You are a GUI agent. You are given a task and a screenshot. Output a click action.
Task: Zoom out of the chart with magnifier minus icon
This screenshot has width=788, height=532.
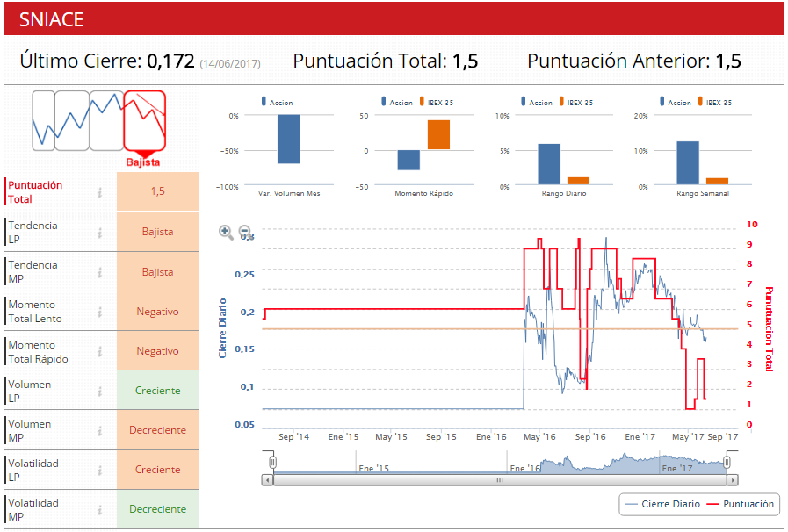pos(244,232)
